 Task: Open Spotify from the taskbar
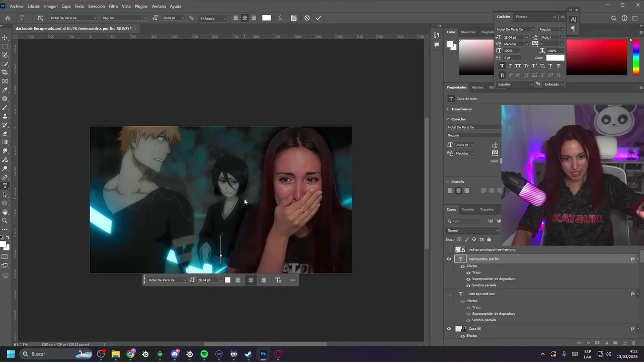pos(204,354)
